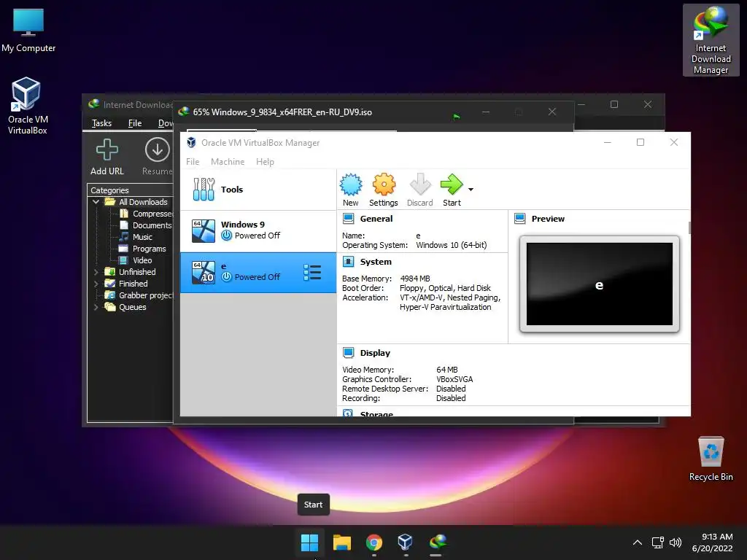The image size is (747, 560).
Task: Show hidden system tray icons
Action: click(638, 542)
